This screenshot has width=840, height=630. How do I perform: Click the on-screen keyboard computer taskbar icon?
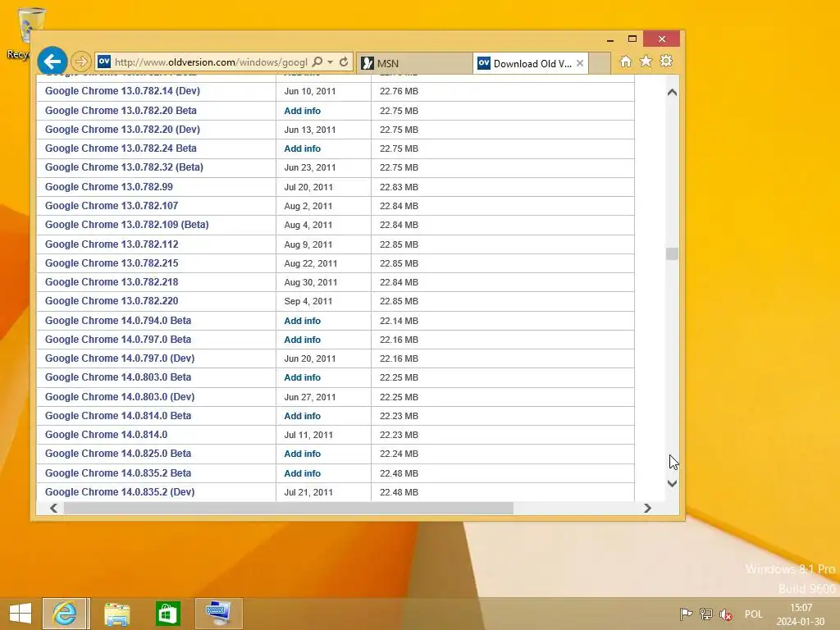[218, 614]
